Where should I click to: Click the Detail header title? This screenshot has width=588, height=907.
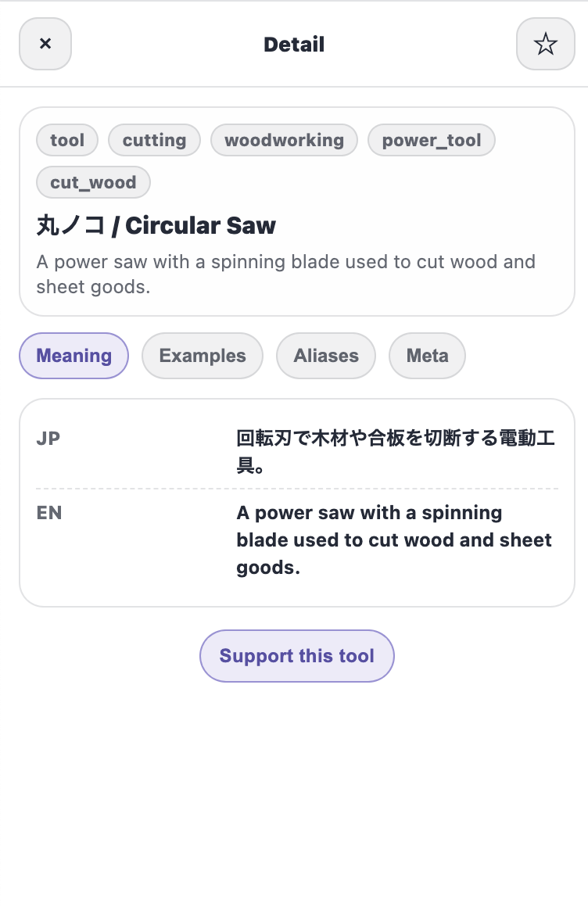pyautogui.click(x=294, y=44)
